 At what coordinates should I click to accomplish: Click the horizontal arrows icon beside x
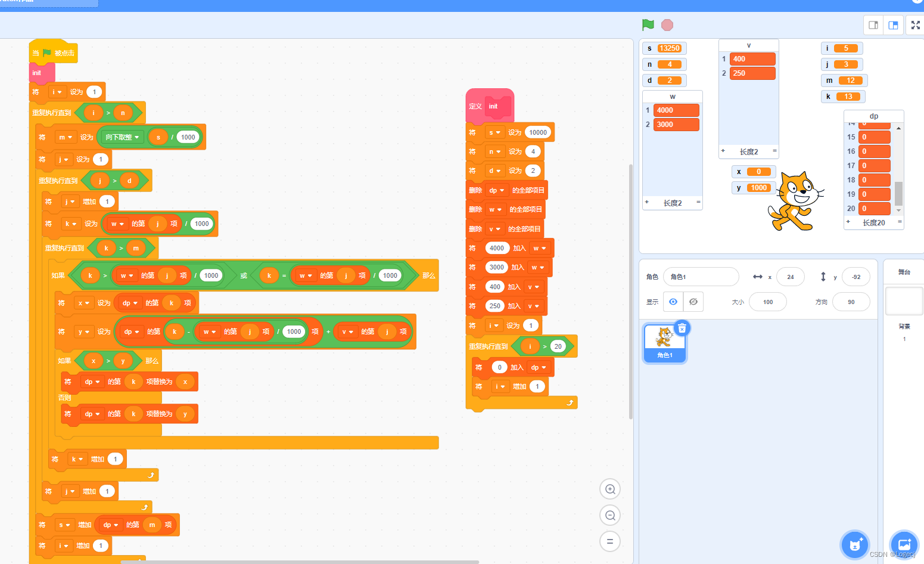point(758,277)
